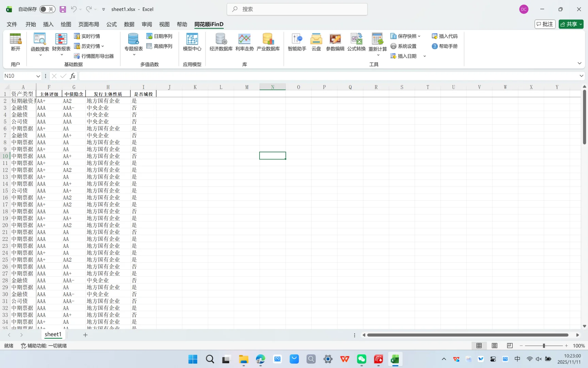This screenshot has height=368, width=588.
Task: Toggle the 自动保存 AutoSave switch
Action: (47, 9)
